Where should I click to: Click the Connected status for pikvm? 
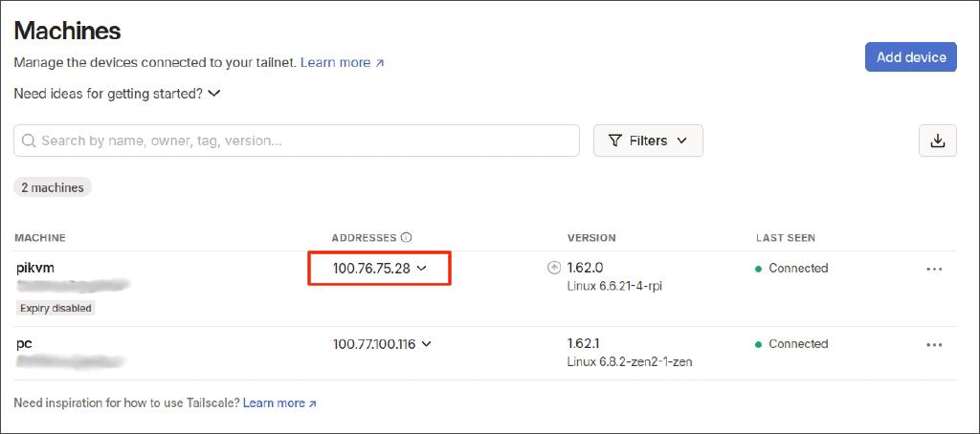click(797, 269)
